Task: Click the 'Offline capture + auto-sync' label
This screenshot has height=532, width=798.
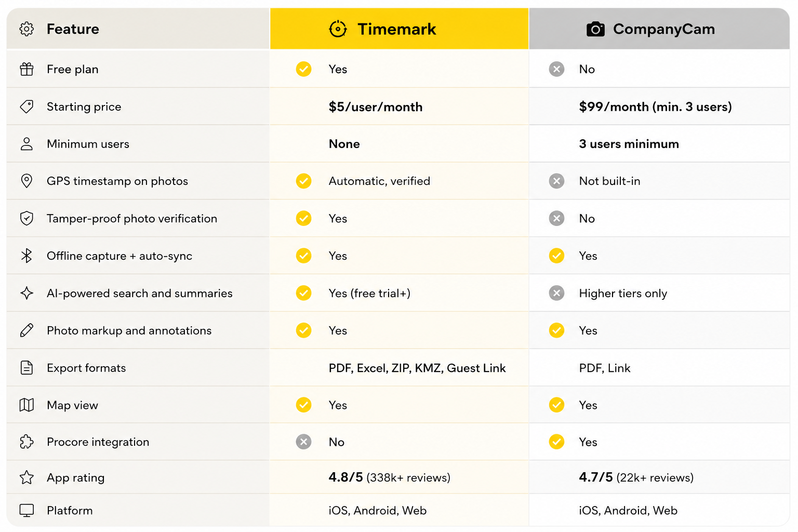Action: [119, 256]
